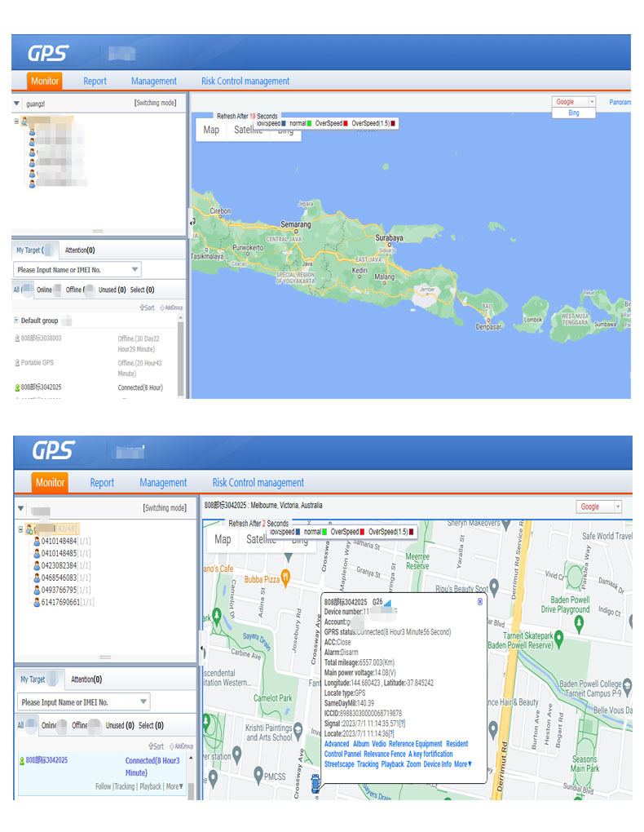Click offline device icon beside Portable GPS

click(x=17, y=363)
